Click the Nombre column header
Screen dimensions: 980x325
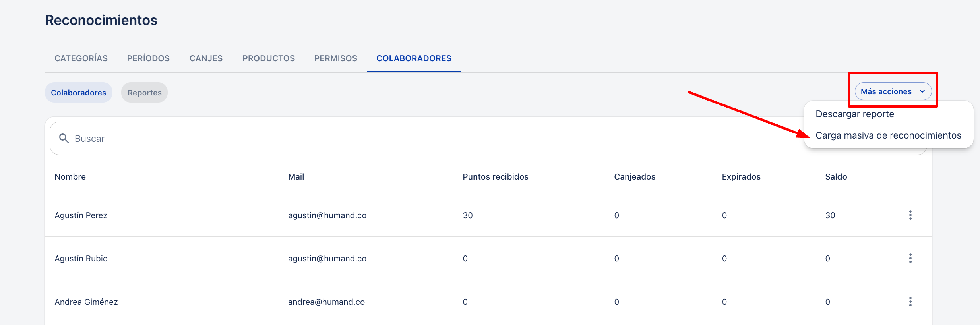pos(70,177)
